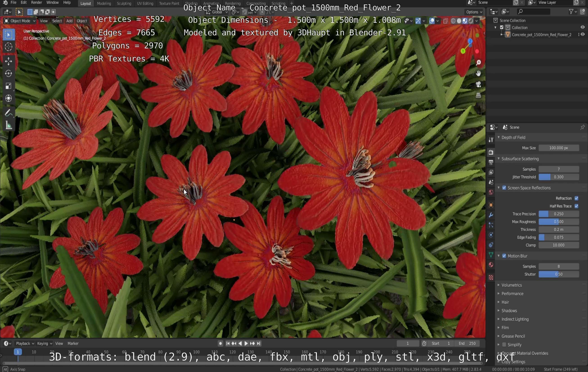
Task: Click the viewport zoom magnifier icon
Action: pos(478,63)
